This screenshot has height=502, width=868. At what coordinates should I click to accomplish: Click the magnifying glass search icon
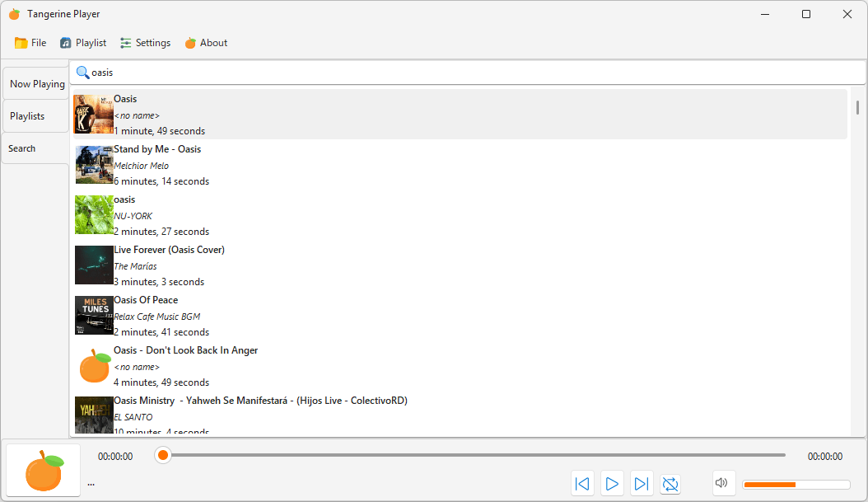pyautogui.click(x=82, y=73)
